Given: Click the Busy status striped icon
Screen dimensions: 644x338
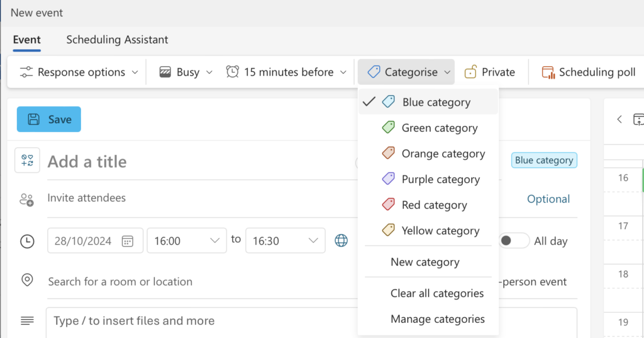Looking at the screenshot, I should [x=165, y=72].
